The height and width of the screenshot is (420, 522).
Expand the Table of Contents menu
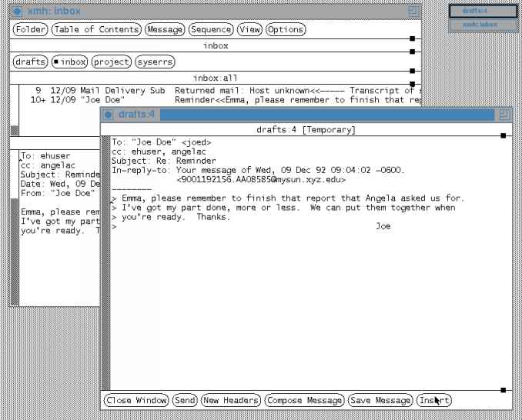(96, 29)
